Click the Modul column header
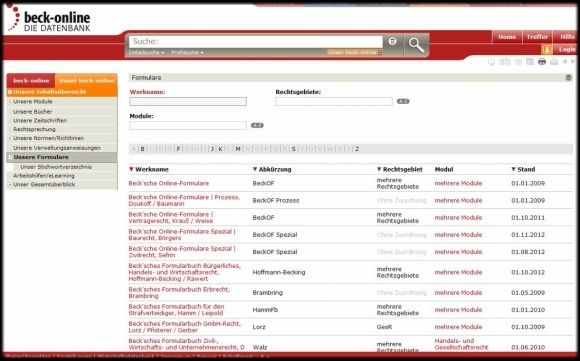 coord(444,169)
